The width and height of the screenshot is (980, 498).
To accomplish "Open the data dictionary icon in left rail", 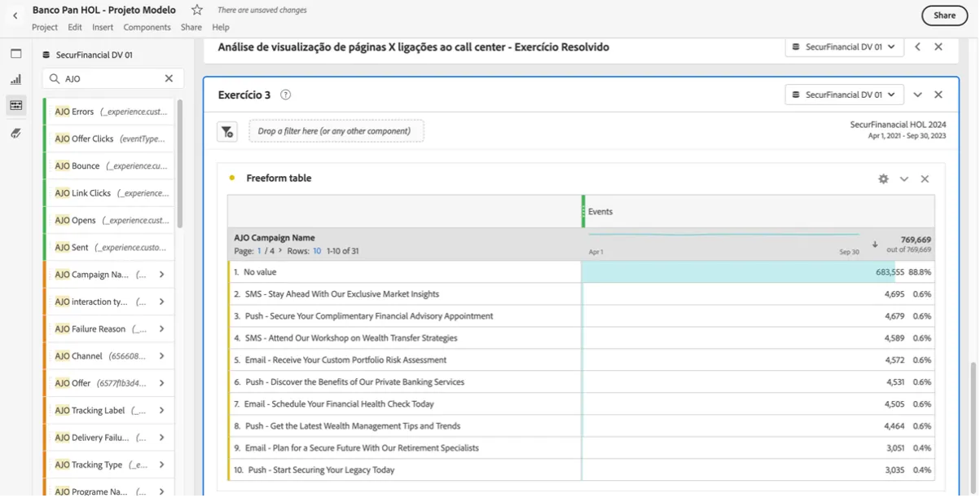I will 15,132.
